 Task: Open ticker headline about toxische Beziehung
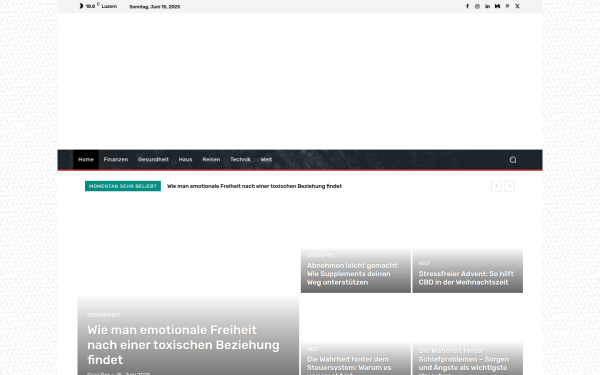pos(254,186)
